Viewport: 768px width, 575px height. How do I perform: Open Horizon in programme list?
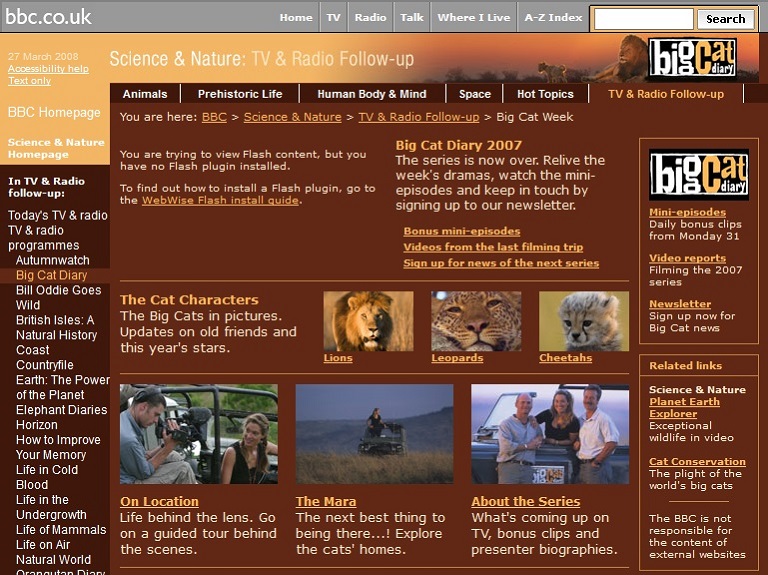[x=37, y=425]
